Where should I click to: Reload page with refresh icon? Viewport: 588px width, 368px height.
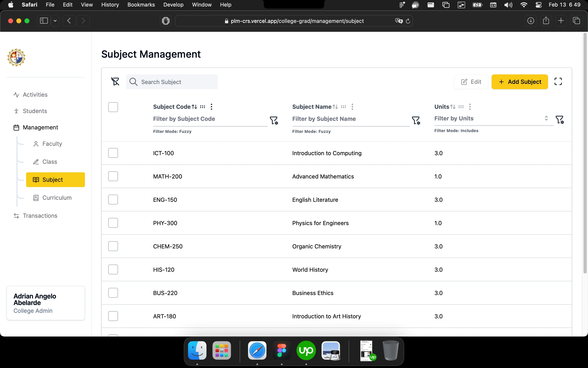pos(408,21)
